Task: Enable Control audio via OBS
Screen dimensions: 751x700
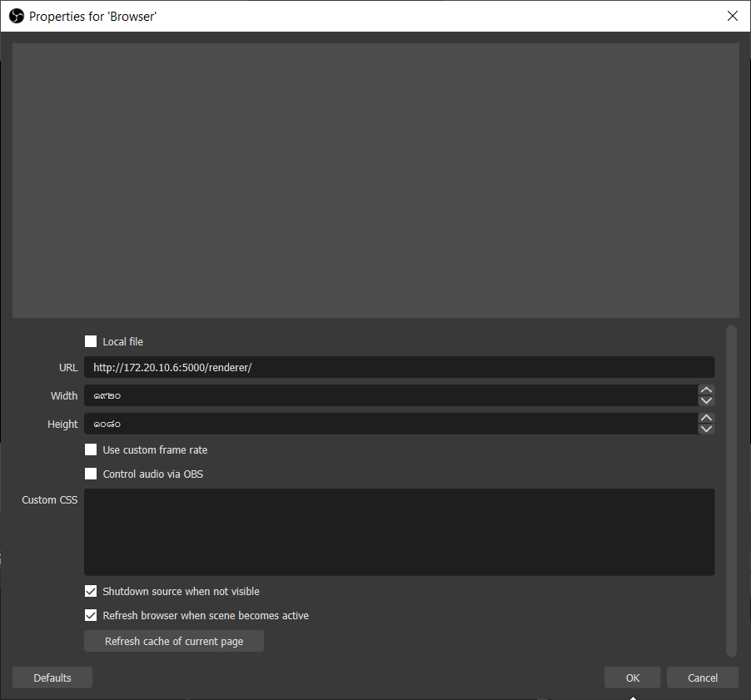Action: coord(91,474)
